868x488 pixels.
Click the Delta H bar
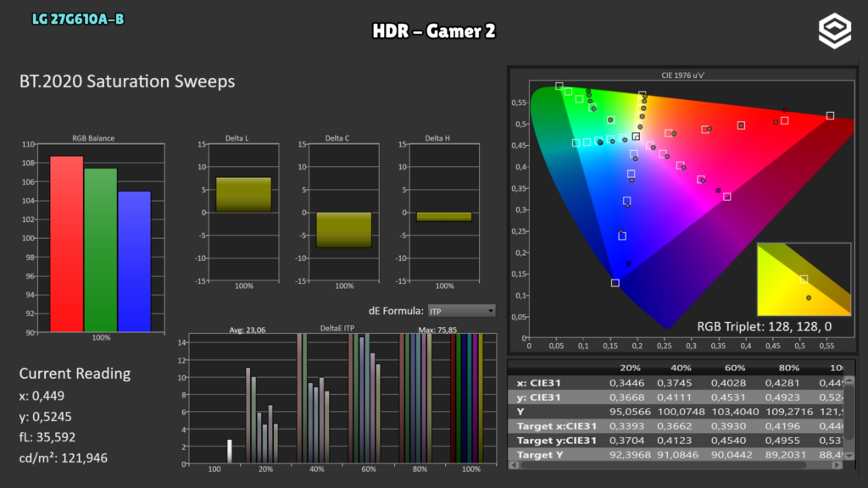[444, 217]
